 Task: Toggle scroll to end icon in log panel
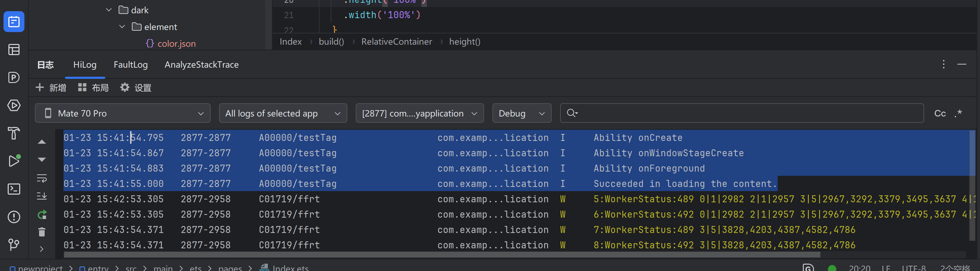[42, 196]
